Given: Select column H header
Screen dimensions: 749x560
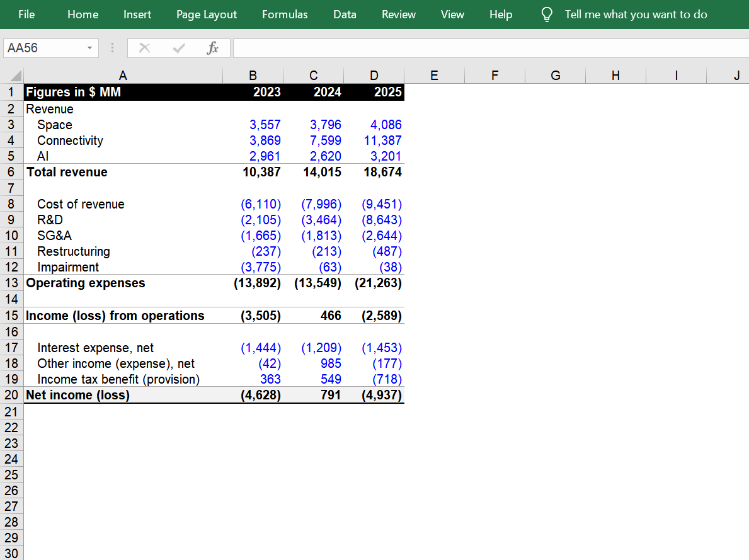Looking at the screenshot, I should click(615, 76).
